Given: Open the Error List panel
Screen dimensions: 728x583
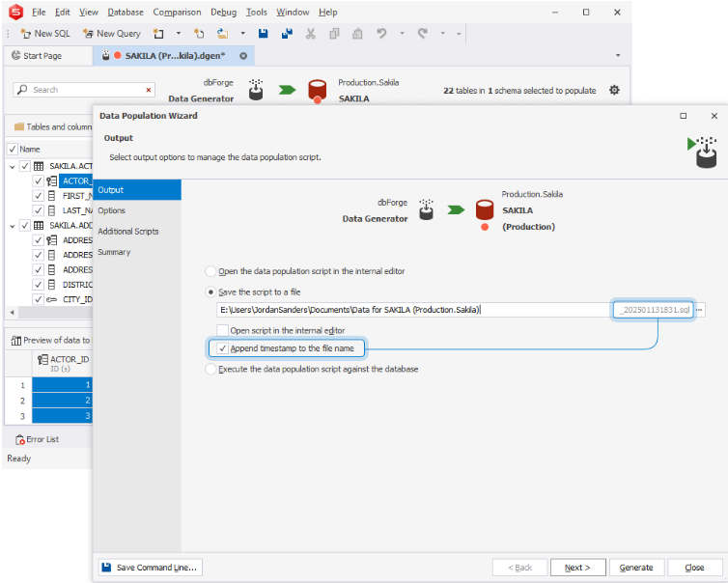Looking at the screenshot, I should coord(37,439).
